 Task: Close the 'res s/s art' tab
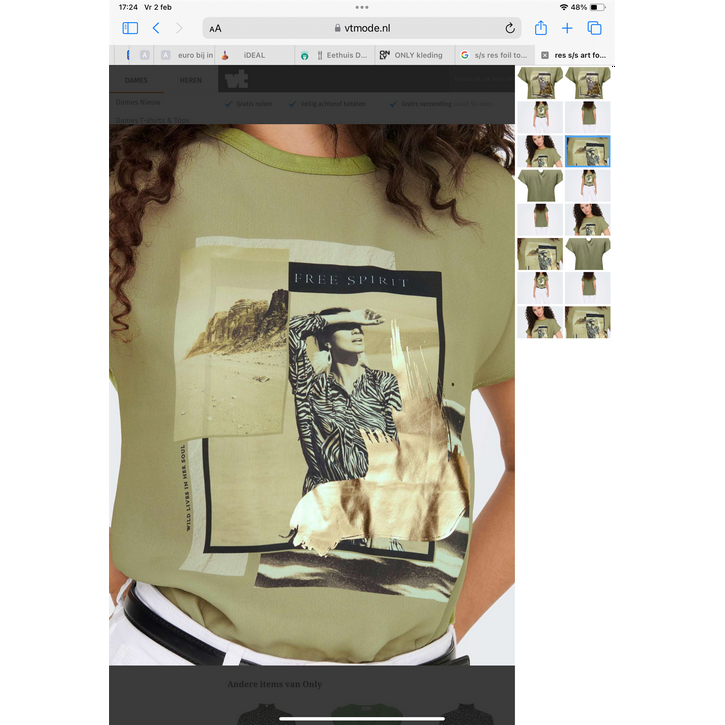click(545, 55)
